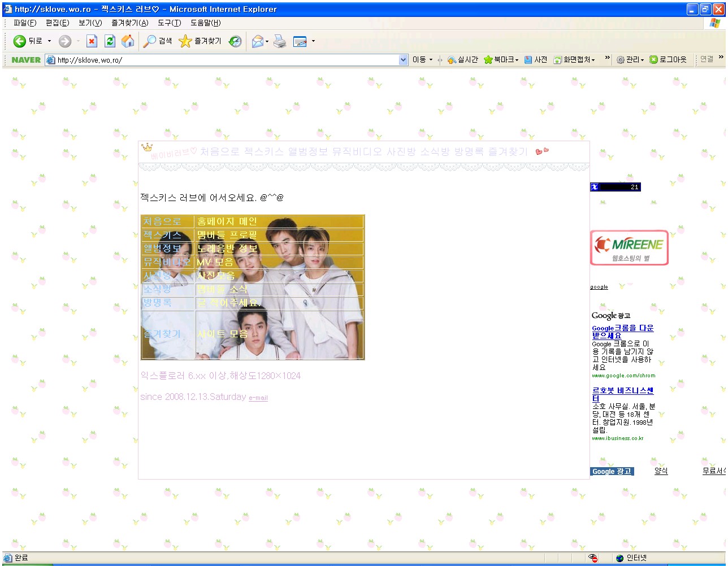Open the Search (검색) toolbar button

[158, 41]
